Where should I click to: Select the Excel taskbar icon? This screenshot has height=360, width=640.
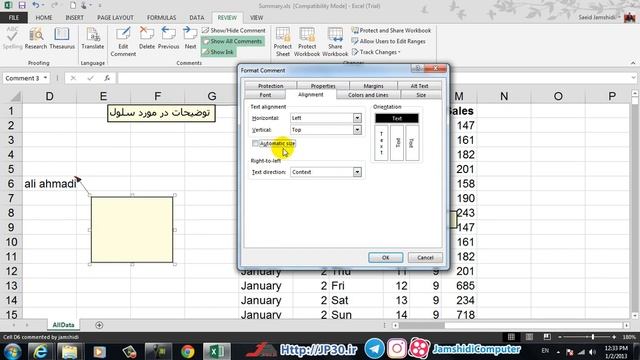click(x=216, y=351)
